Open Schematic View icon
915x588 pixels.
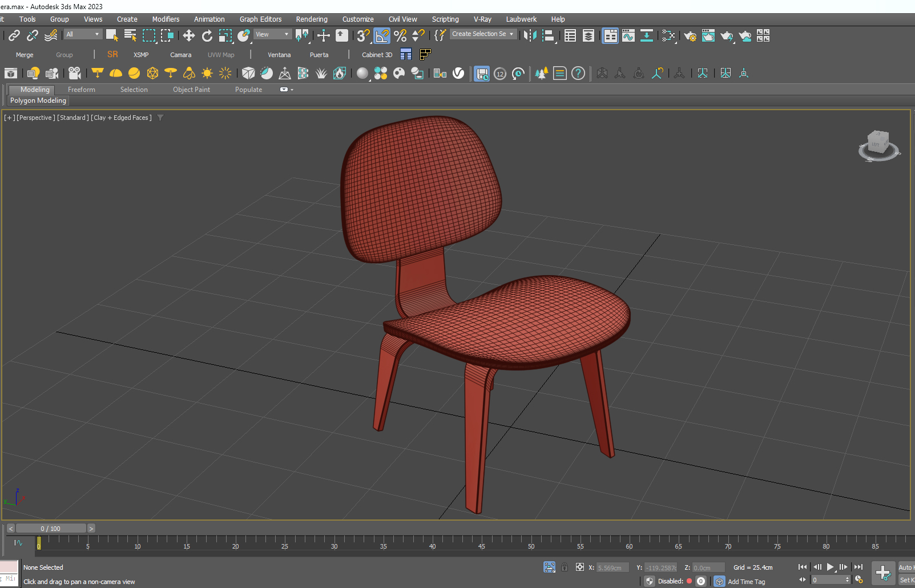click(647, 35)
